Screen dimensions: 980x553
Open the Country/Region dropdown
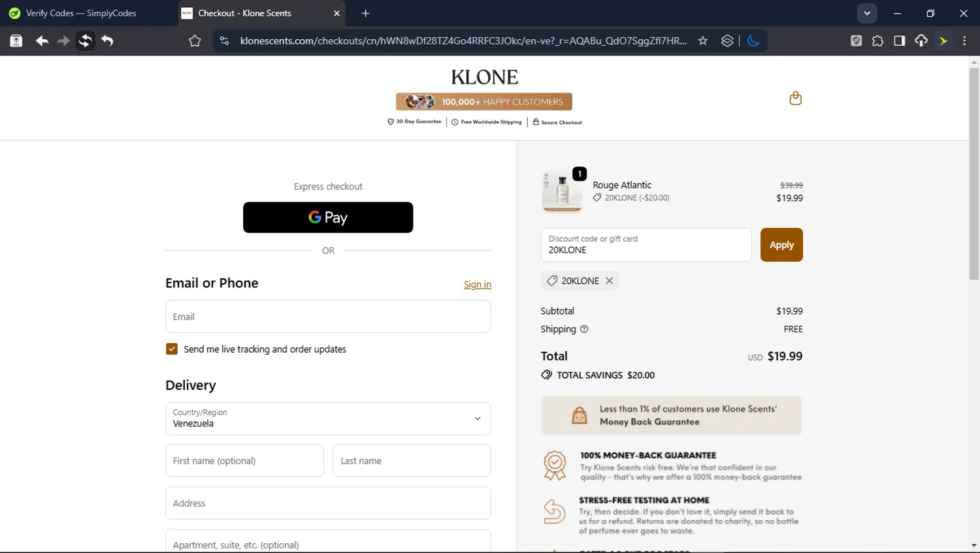[328, 419]
